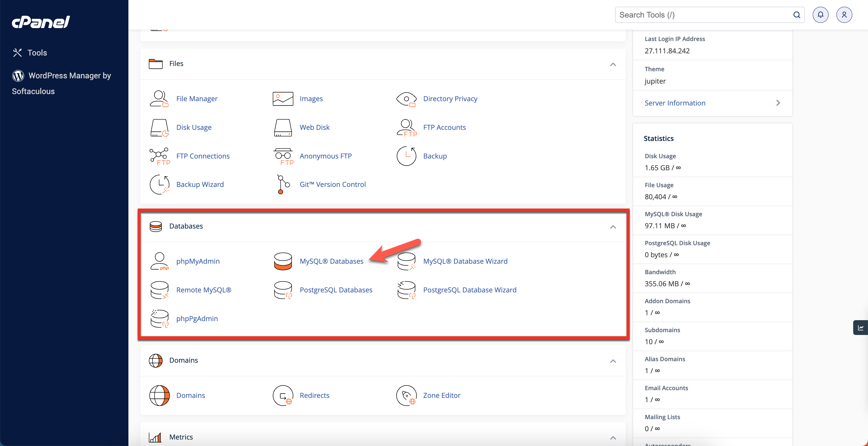The image size is (868, 446).
Task: Open the Redirects link
Action: [x=314, y=395]
